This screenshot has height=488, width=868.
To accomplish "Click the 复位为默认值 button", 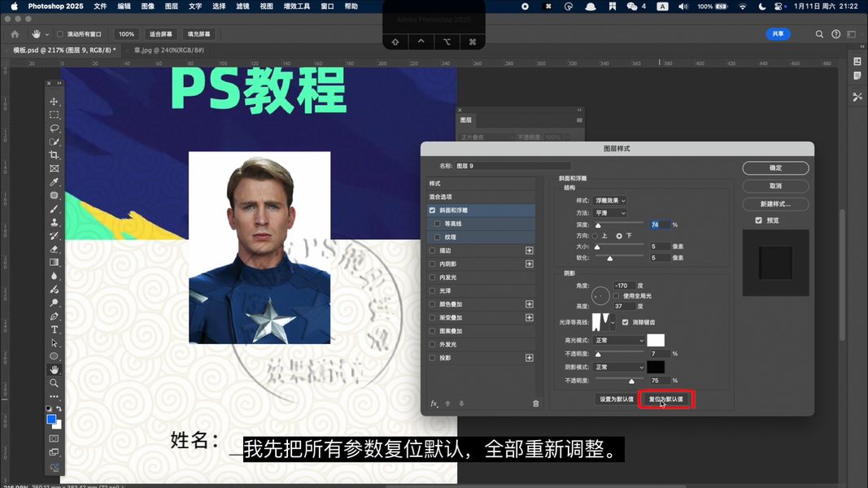I will pyautogui.click(x=666, y=399).
